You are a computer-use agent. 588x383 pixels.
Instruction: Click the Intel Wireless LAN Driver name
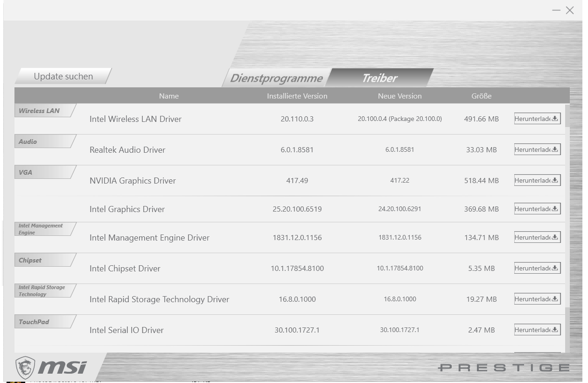[x=135, y=119]
